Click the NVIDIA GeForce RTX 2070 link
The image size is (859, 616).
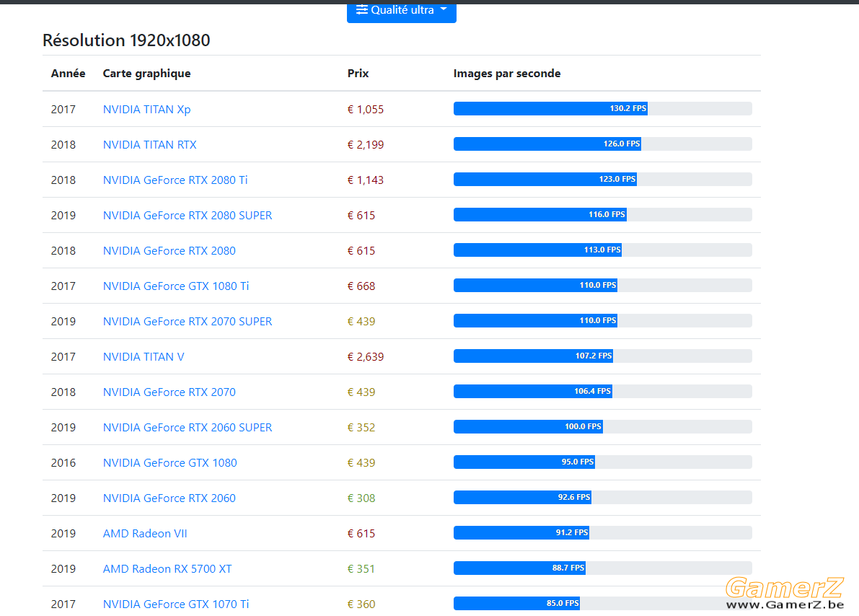[169, 392]
